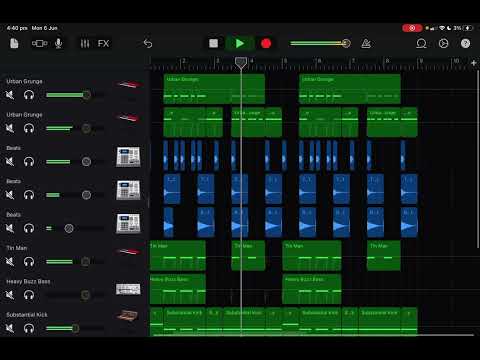Undo the last action

[x=148, y=43]
